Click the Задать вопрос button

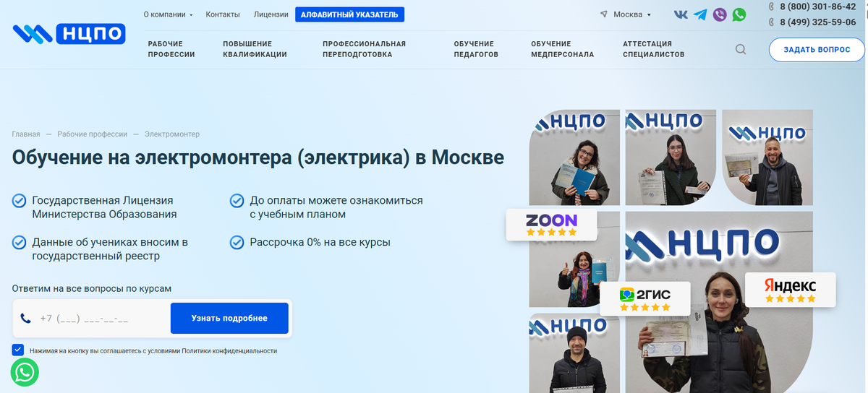click(817, 50)
